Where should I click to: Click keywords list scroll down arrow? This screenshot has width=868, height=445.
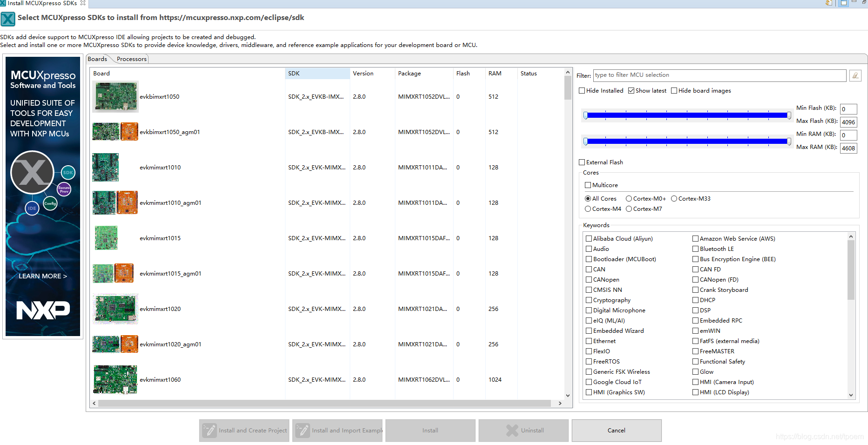(851, 395)
